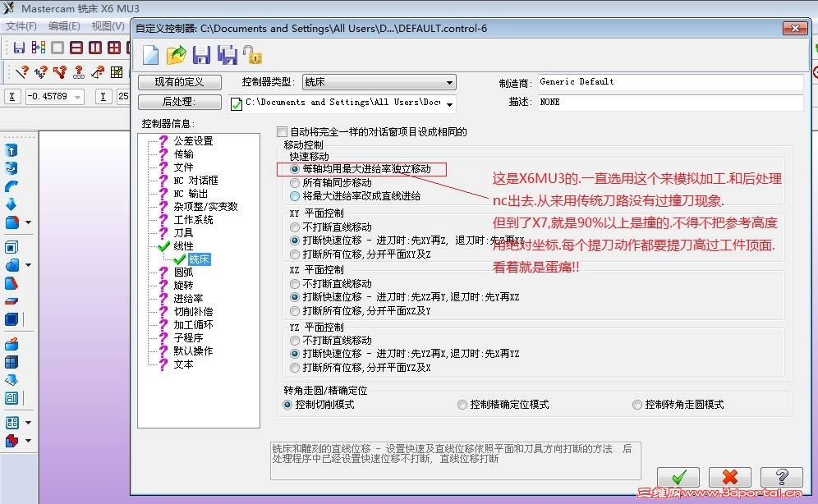This screenshot has height=504, width=818.
Task: Select 刀具 in the controller tree
Action: click(x=184, y=232)
